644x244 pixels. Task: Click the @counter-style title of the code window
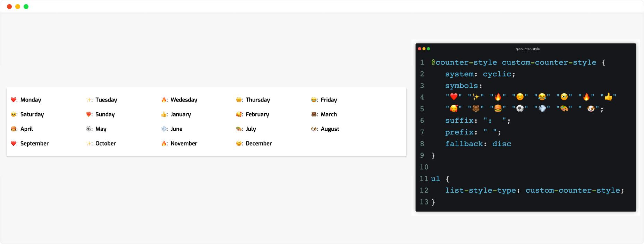click(527, 49)
